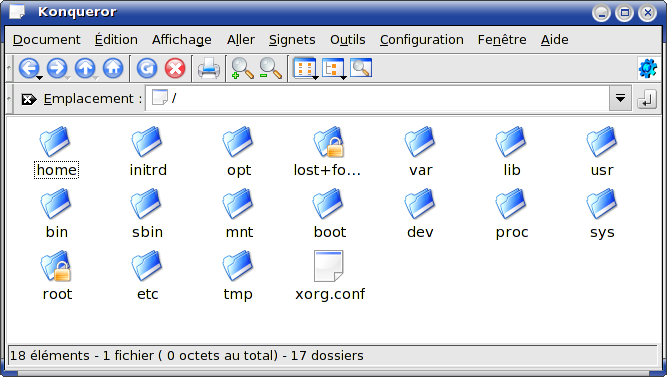Open the Fenêtre menu
The image size is (667, 377).
coord(502,40)
